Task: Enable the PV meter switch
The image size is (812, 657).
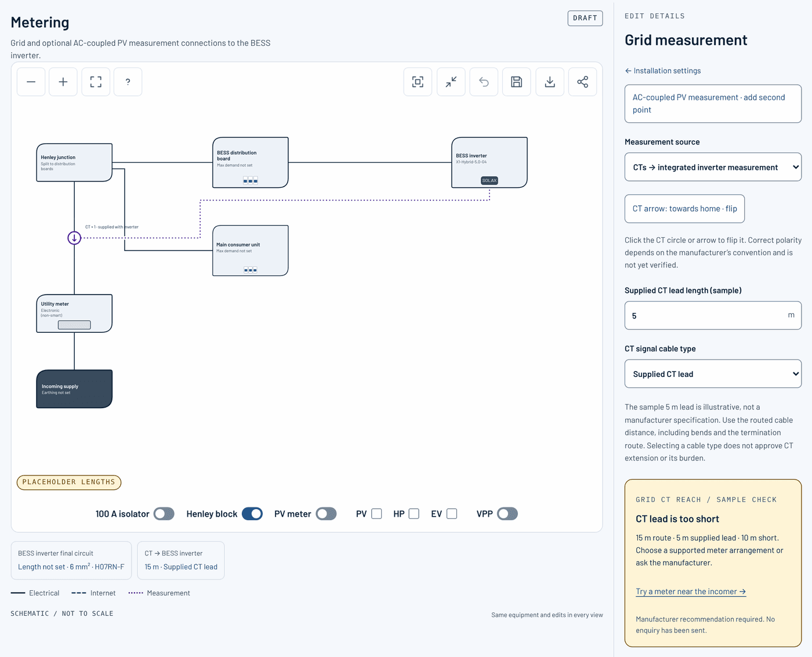Action: pos(327,514)
